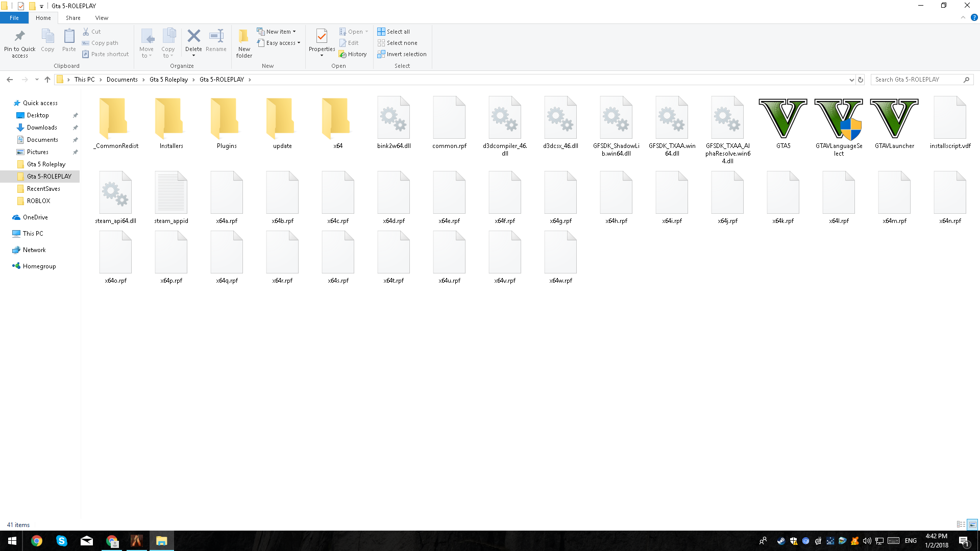This screenshot has height=551, width=980.
Task: Switch to the Home ribbon tab
Action: [43, 18]
